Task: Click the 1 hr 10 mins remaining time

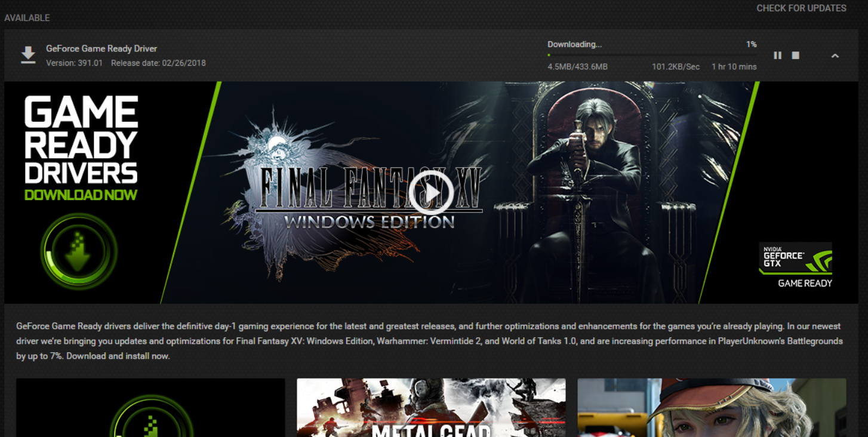Action: (x=734, y=67)
